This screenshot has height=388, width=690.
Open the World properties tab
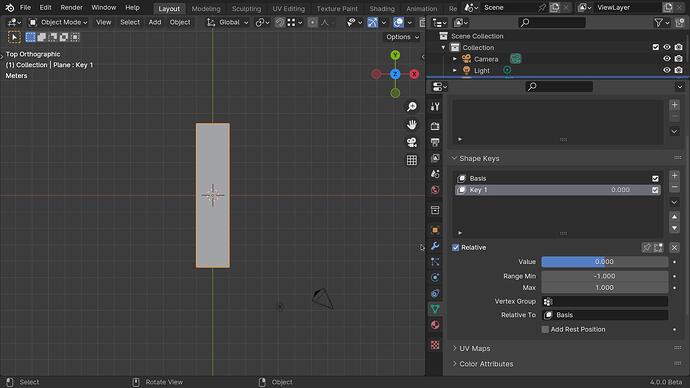pyautogui.click(x=435, y=190)
